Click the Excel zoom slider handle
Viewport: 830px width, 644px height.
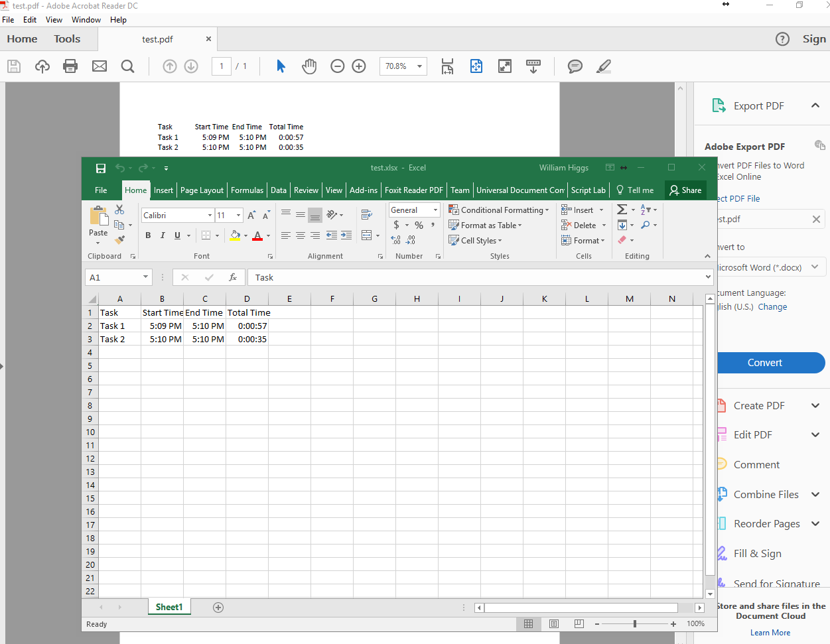635,624
